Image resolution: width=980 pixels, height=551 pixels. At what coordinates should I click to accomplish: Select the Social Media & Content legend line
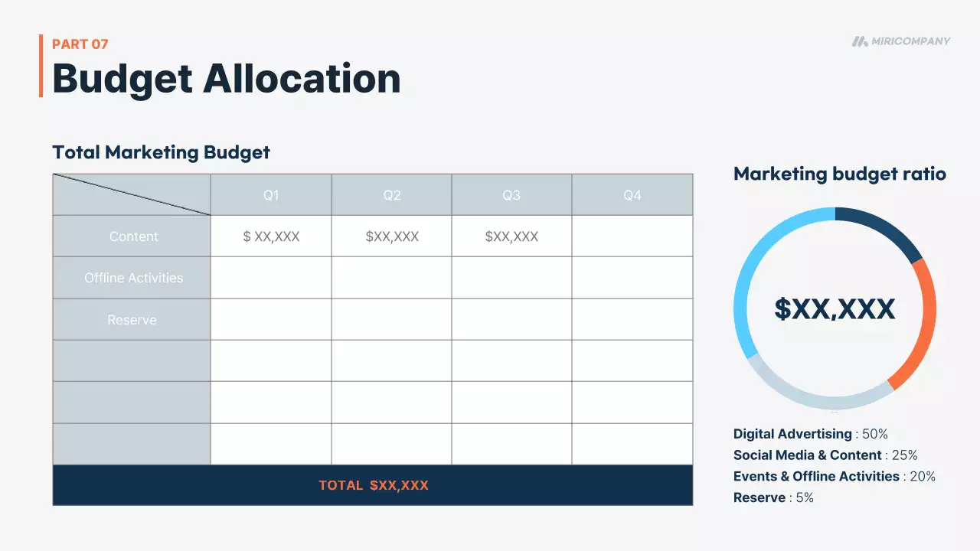coord(825,455)
